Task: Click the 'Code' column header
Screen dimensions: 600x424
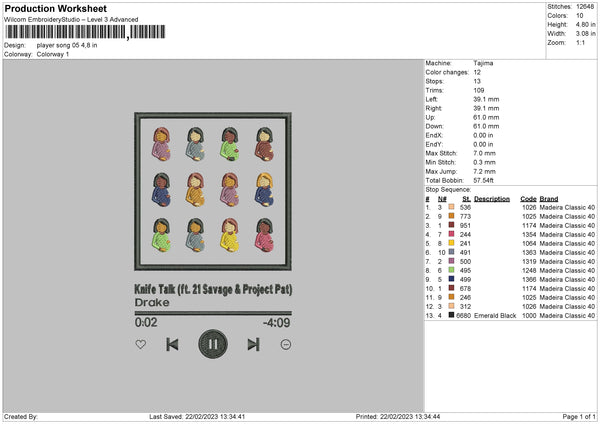Action: pos(528,199)
